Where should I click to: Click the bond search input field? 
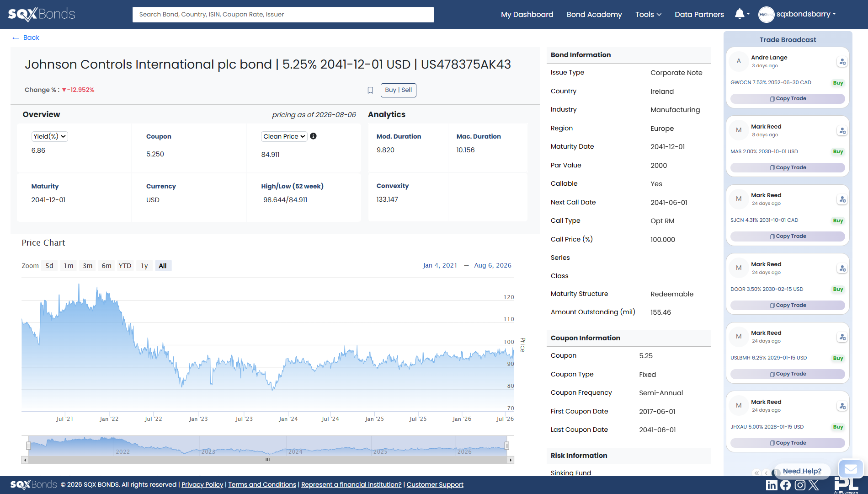pyautogui.click(x=283, y=15)
